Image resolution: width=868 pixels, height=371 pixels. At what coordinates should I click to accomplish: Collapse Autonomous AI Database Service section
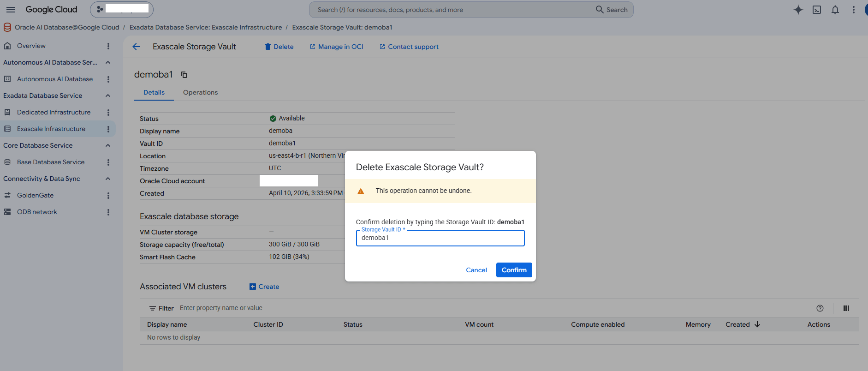coord(108,62)
